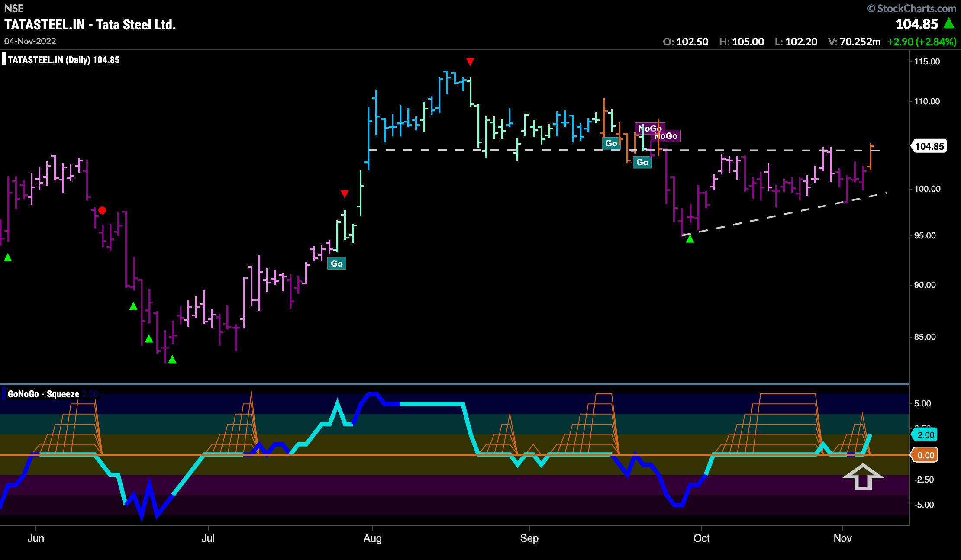The height and width of the screenshot is (560, 961).
Task: Click the Aug label on the time axis
Action: [x=373, y=538]
